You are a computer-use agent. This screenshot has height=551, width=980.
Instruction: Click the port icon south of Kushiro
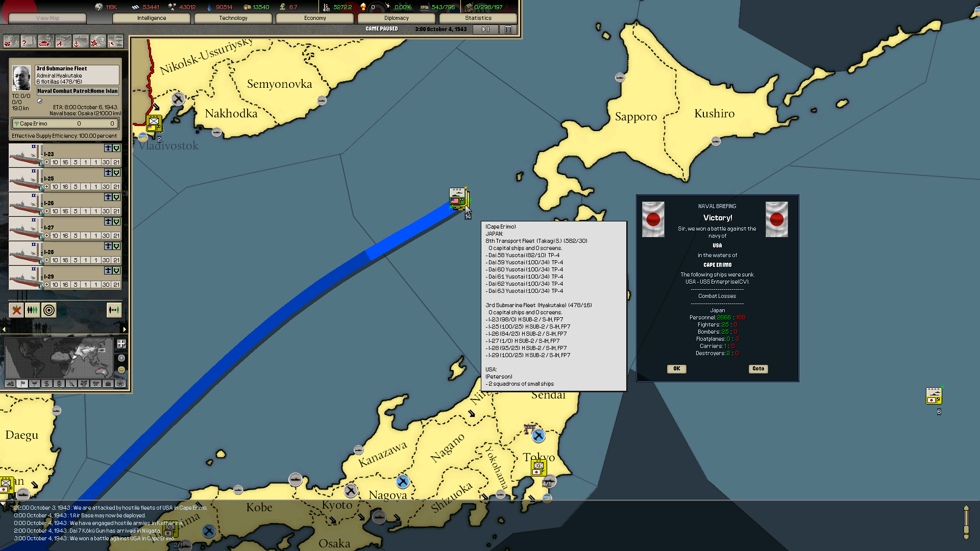coord(716,141)
